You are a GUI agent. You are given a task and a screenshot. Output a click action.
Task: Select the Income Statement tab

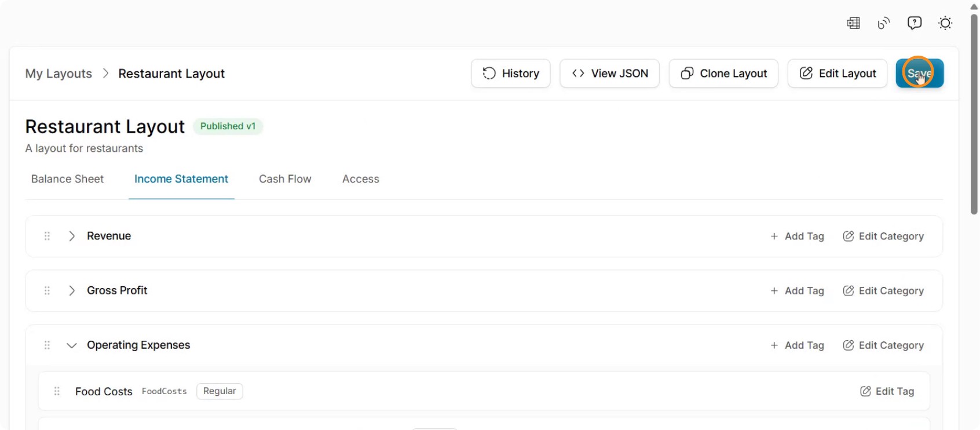[181, 179]
